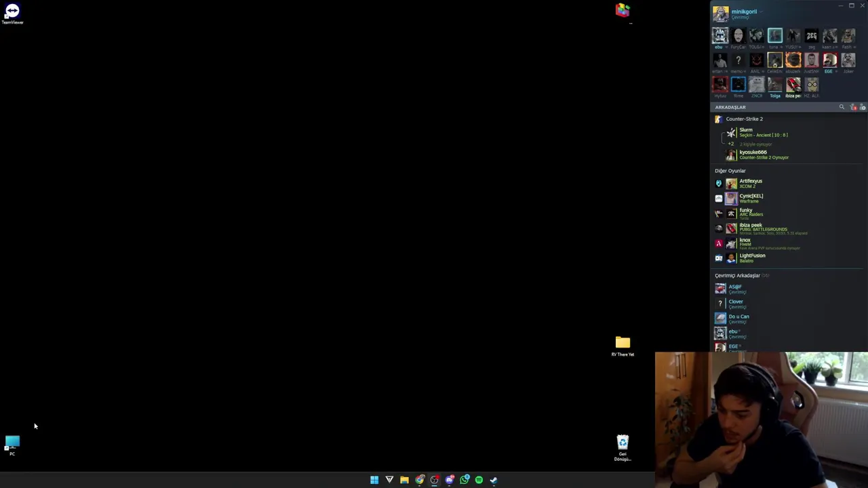Open favorite friend Tolga's avatar

775,84
